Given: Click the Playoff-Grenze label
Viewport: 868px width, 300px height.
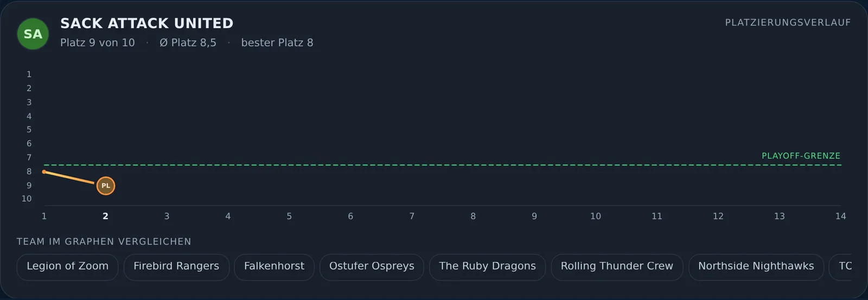Looking at the screenshot, I should (x=801, y=156).
